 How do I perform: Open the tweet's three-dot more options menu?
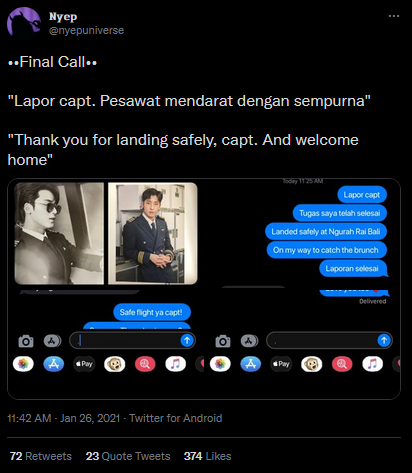394,16
